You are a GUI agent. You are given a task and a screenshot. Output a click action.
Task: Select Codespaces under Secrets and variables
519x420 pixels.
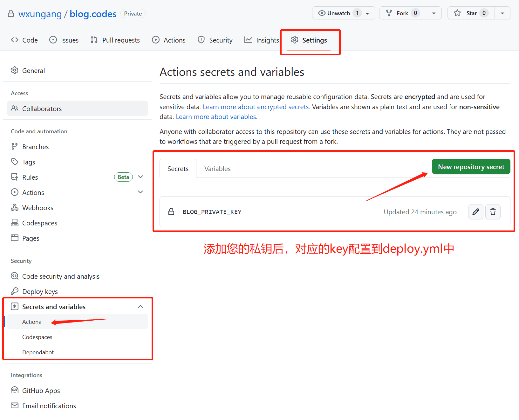(x=78, y=337)
